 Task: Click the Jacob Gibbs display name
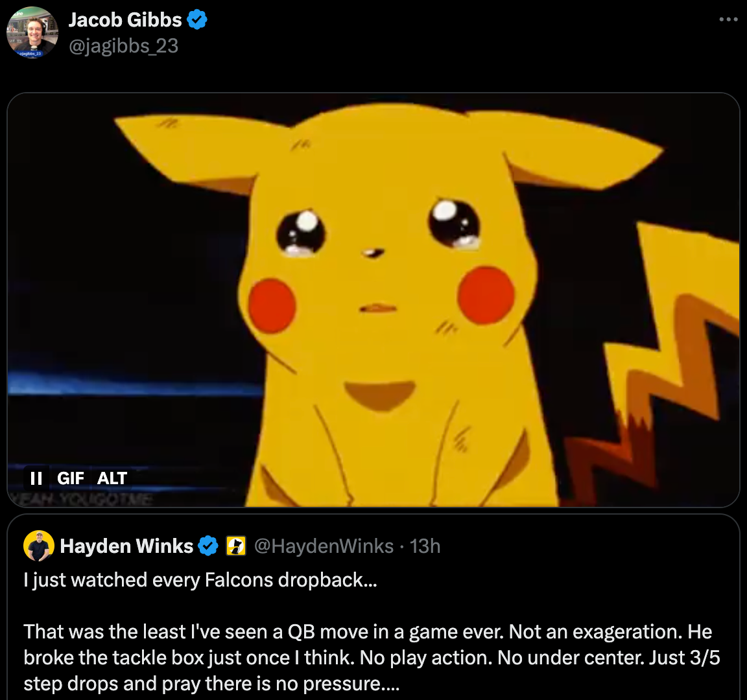pyautogui.click(x=125, y=20)
